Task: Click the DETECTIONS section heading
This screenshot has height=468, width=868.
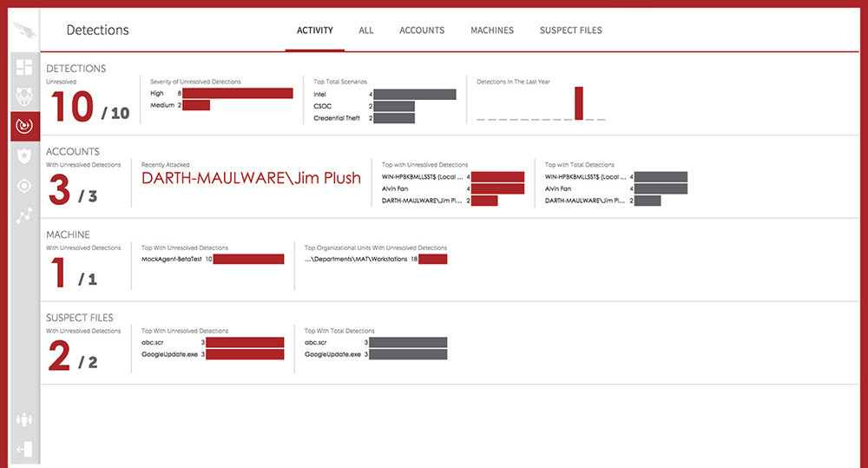Action: pyautogui.click(x=76, y=69)
